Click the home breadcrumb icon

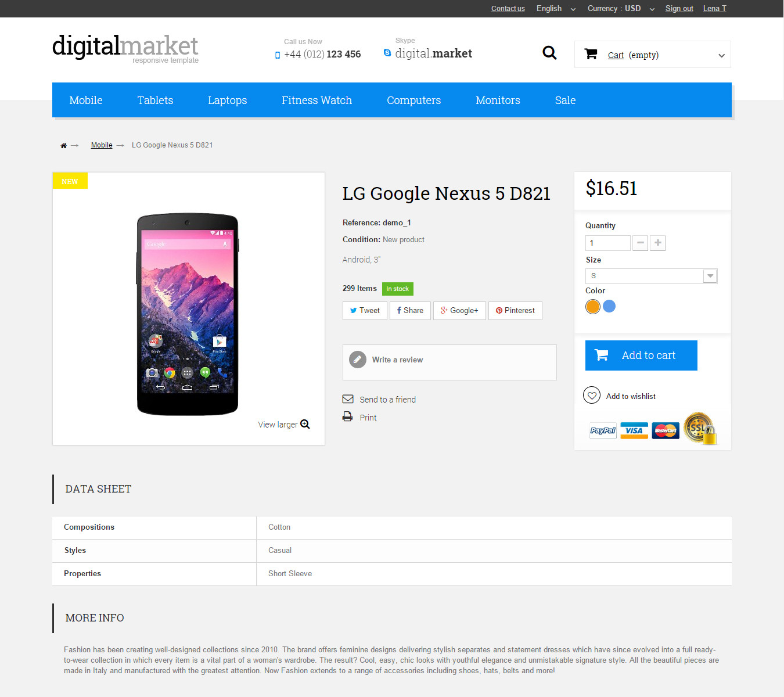point(63,146)
